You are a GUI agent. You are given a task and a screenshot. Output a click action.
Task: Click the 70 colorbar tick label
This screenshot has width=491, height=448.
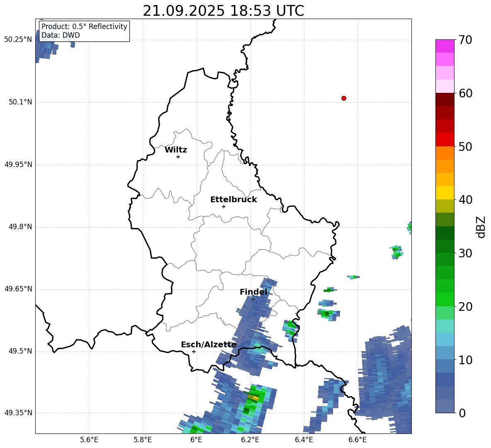[x=465, y=40]
